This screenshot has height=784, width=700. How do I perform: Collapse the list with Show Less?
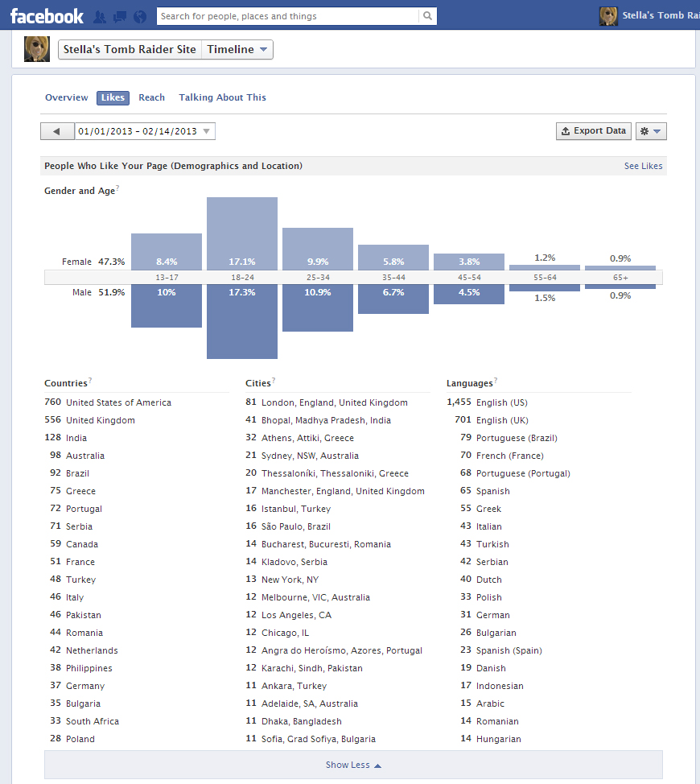tap(353, 765)
